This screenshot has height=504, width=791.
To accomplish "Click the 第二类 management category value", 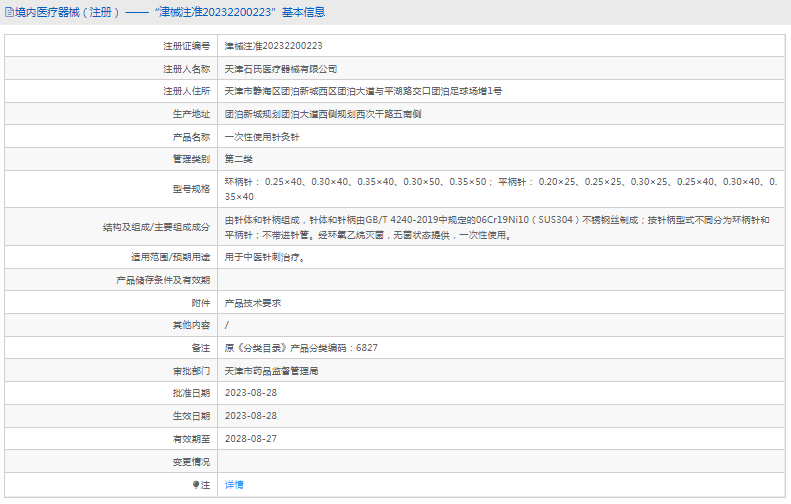I will coord(239,159).
